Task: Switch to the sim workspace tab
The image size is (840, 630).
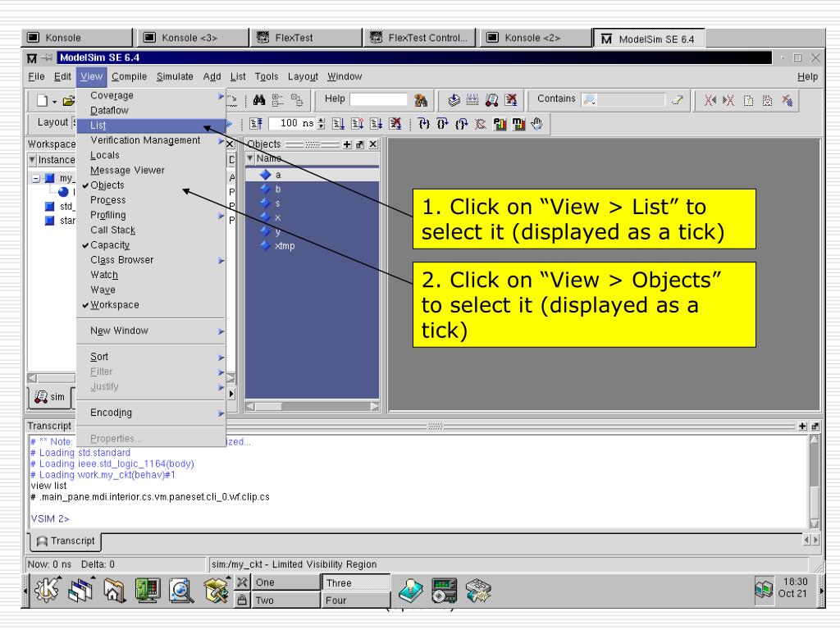Action: point(49,397)
